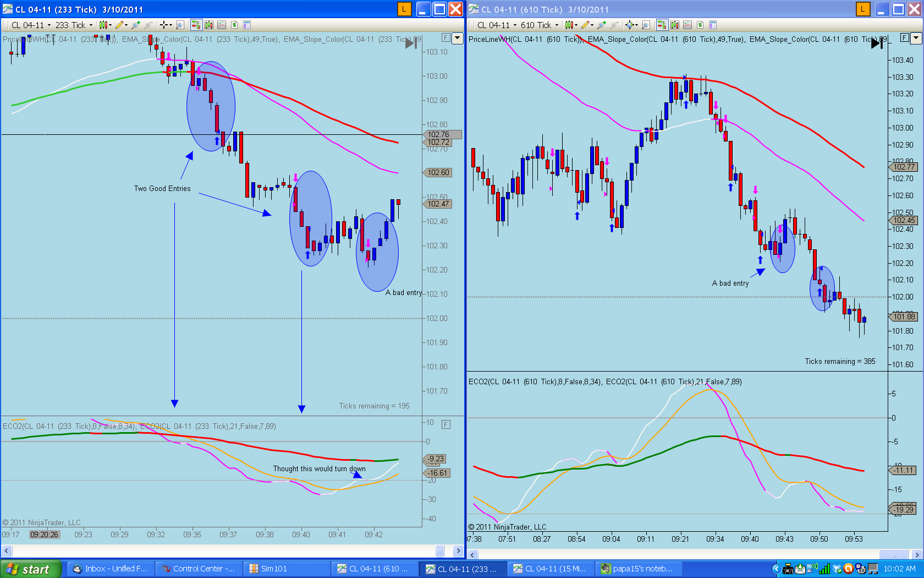Zoom in on the 610 Tick chart
The image size is (924, 578).
point(602,25)
